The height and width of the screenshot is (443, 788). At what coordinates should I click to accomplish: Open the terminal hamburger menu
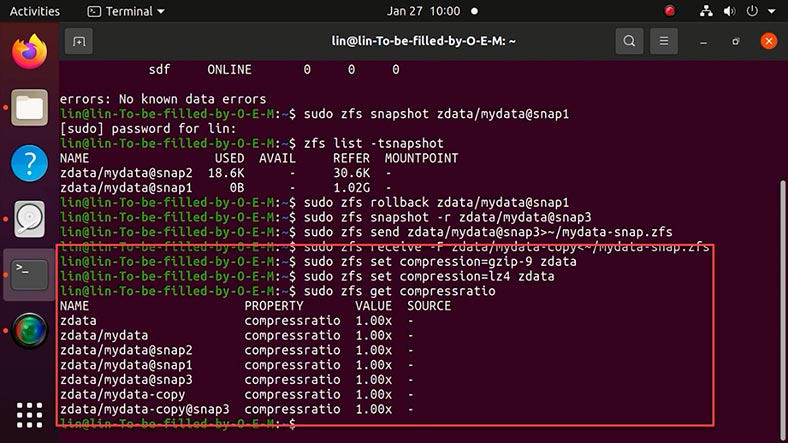[x=663, y=41]
